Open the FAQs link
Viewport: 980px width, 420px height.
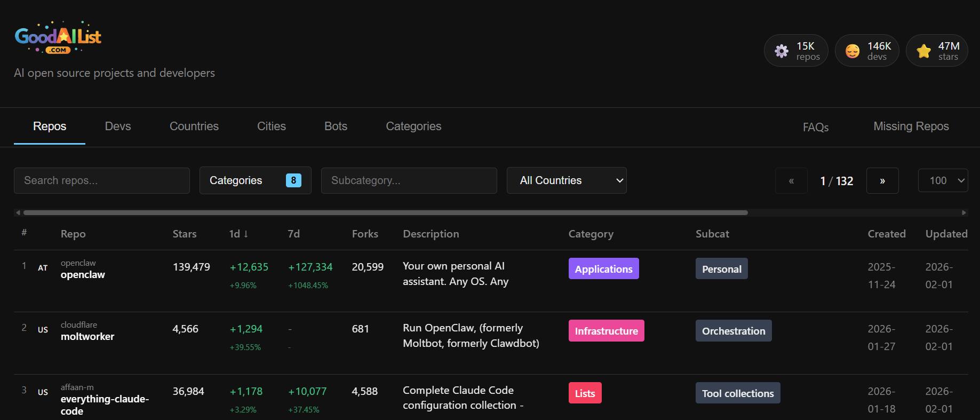click(816, 127)
